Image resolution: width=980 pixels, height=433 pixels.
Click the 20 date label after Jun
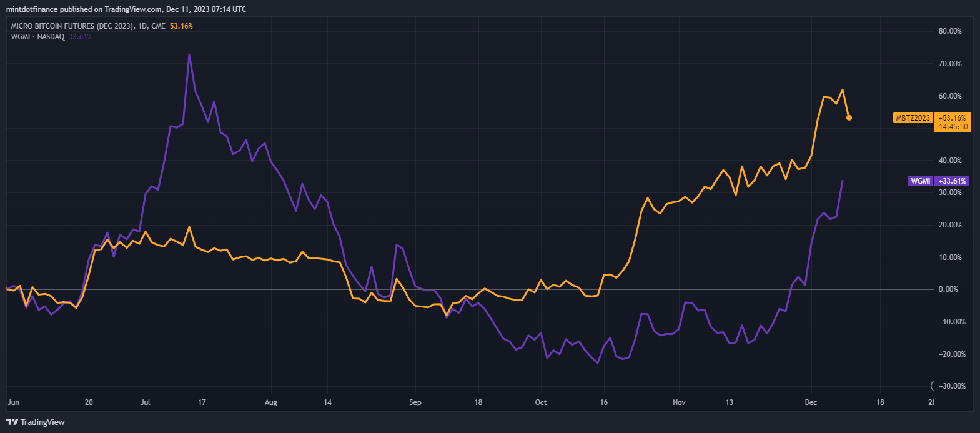(89, 402)
